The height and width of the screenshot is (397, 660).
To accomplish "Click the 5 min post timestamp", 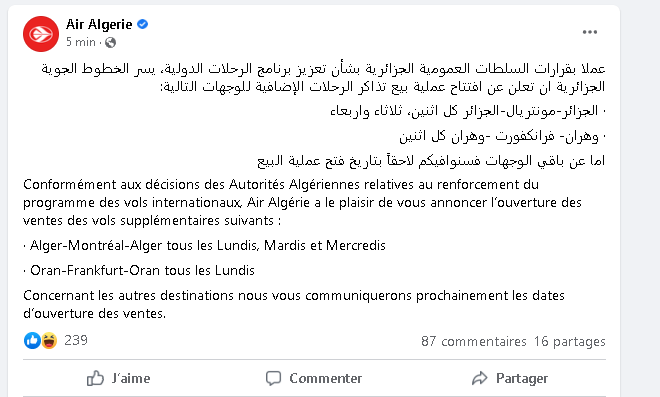I will point(80,42).
